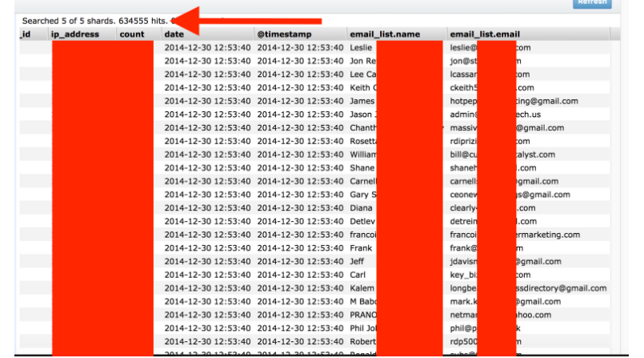Click the name cell starting 'Gary S'
The height and width of the screenshot is (358, 644).
(x=362, y=195)
